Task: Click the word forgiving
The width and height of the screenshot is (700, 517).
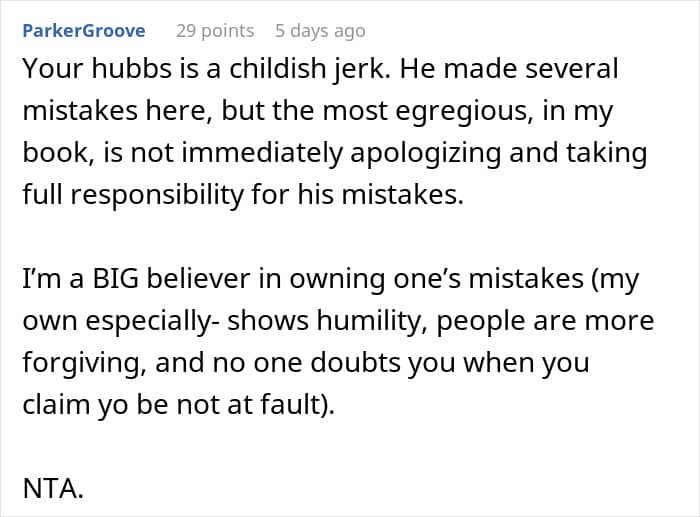Action: pos(82,363)
